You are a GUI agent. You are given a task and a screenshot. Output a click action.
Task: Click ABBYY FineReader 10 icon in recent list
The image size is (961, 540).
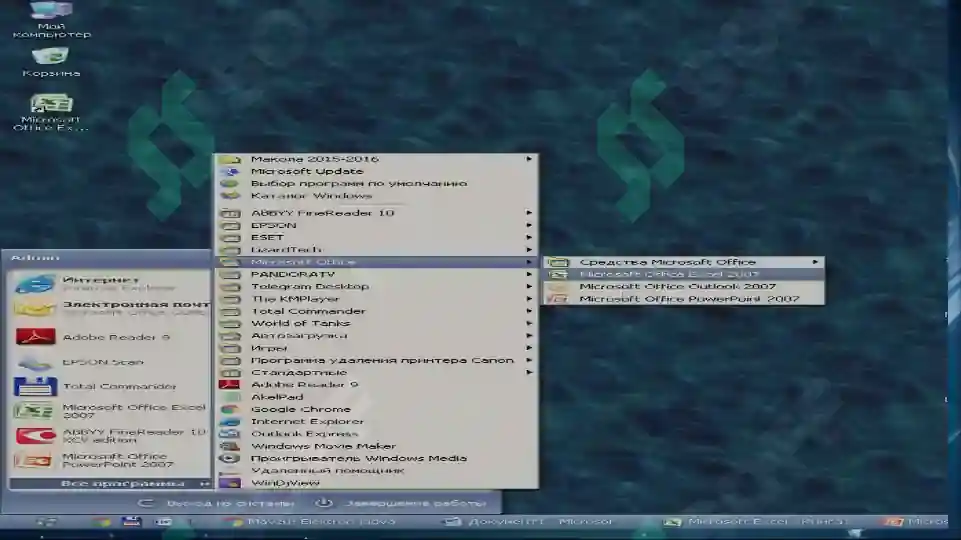35,435
